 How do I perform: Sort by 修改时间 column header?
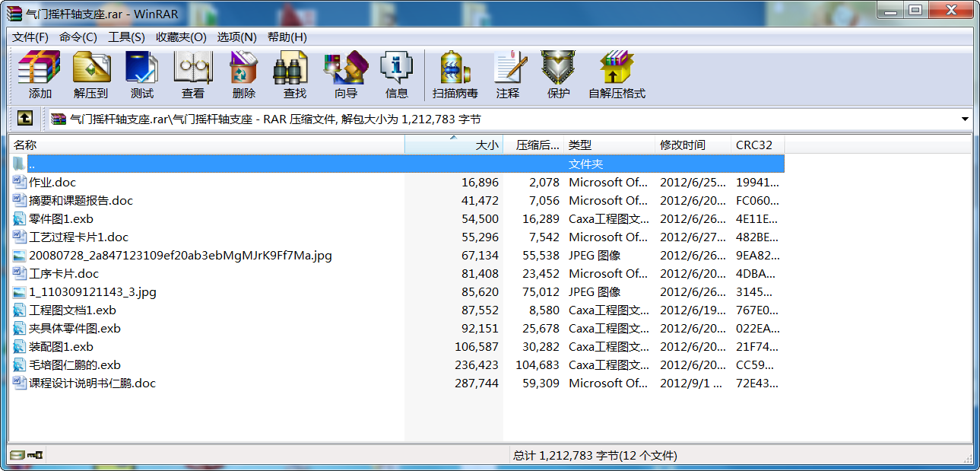pyautogui.click(x=693, y=145)
